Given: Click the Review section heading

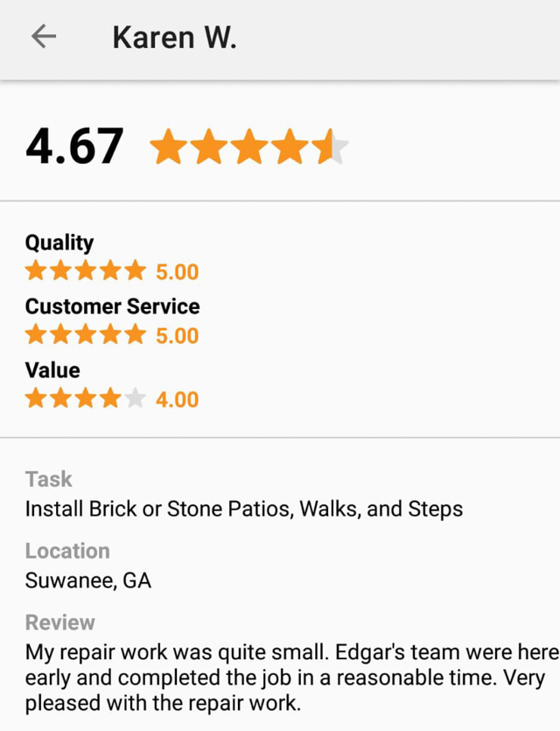Looking at the screenshot, I should [x=60, y=622].
